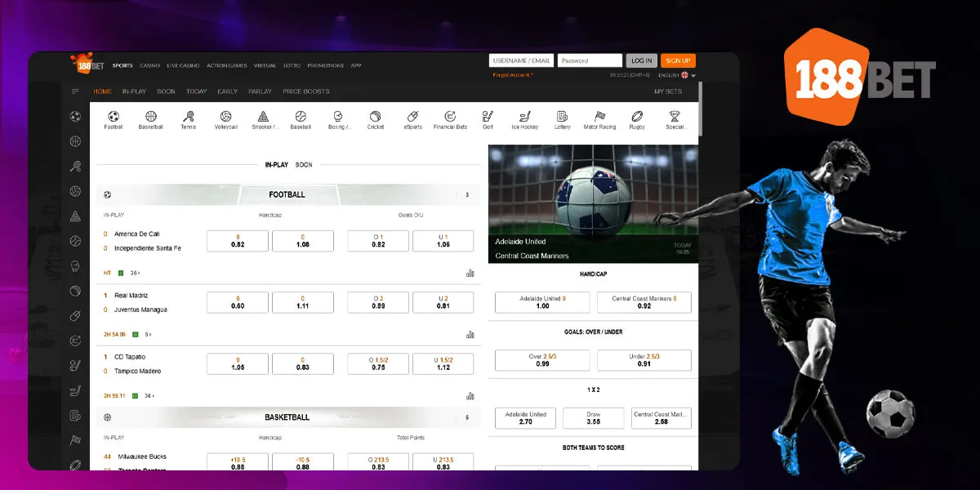This screenshot has height=490, width=980.
Task: Switch to the PARLAY tab
Action: click(260, 91)
